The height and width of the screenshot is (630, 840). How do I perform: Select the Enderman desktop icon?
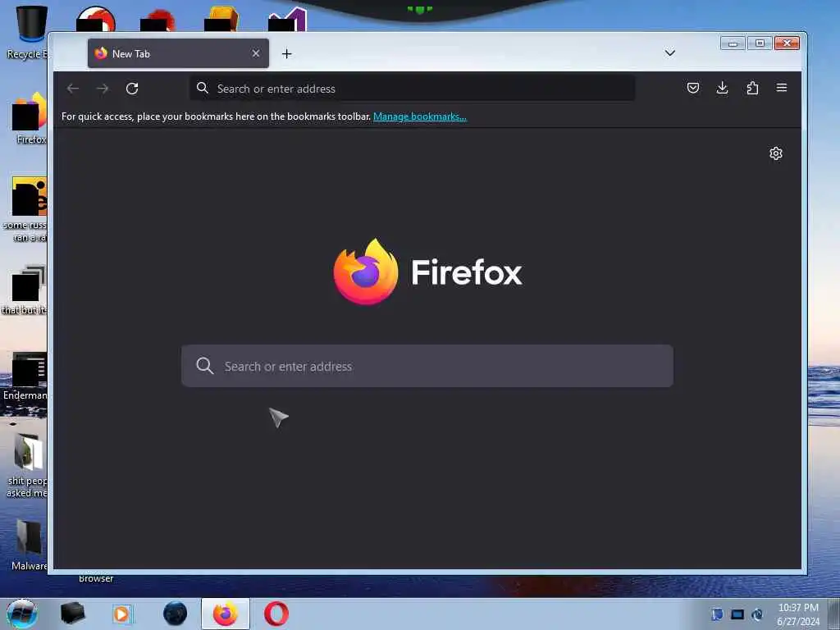(x=25, y=376)
